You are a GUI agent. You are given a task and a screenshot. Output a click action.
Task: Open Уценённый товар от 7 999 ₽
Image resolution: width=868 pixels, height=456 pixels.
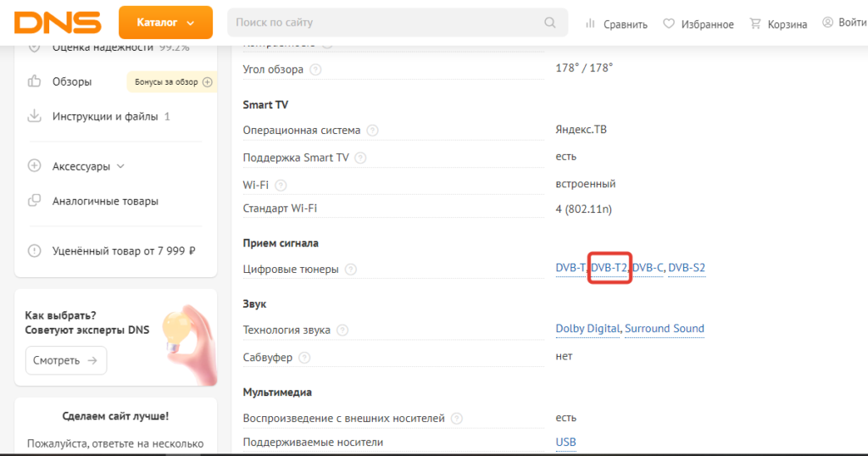click(124, 251)
